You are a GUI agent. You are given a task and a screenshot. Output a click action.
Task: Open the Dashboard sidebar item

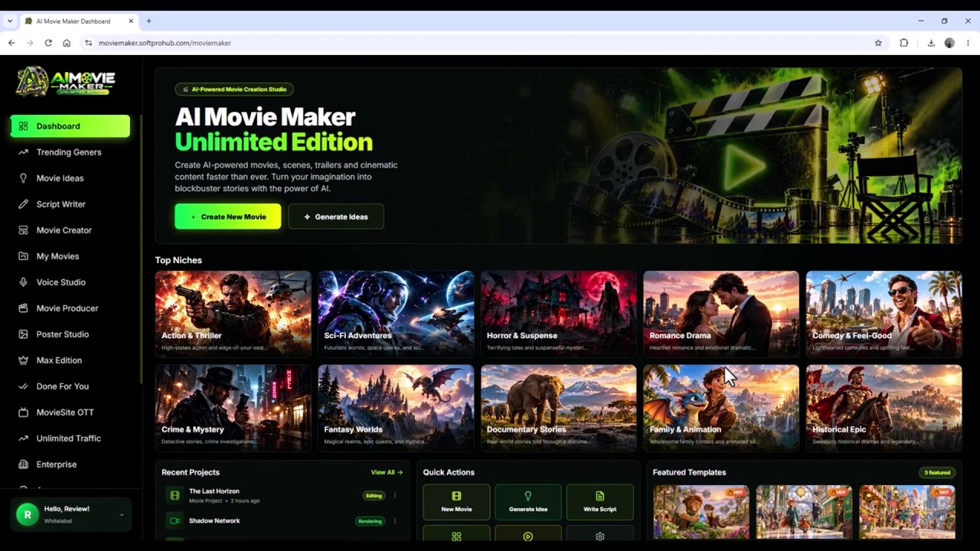point(70,126)
